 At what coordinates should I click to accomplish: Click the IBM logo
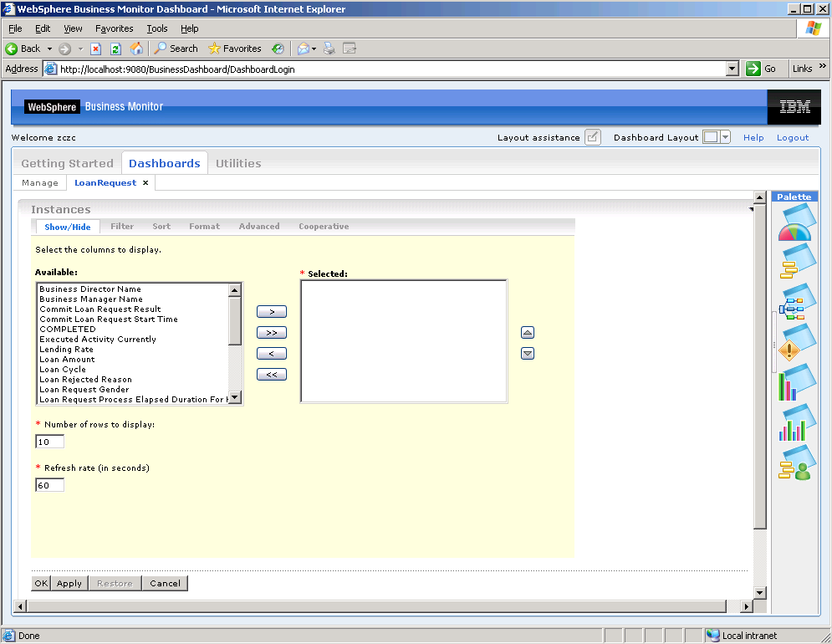click(x=794, y=107)
